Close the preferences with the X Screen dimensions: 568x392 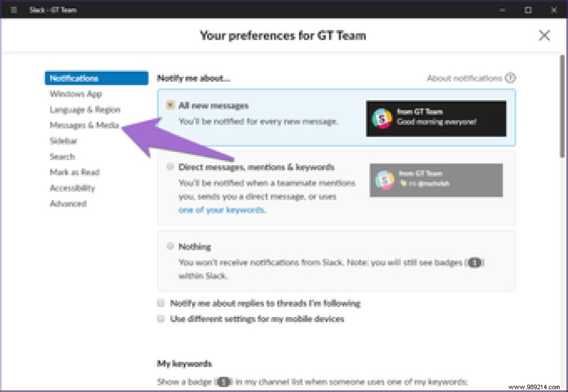pos(544,35)
